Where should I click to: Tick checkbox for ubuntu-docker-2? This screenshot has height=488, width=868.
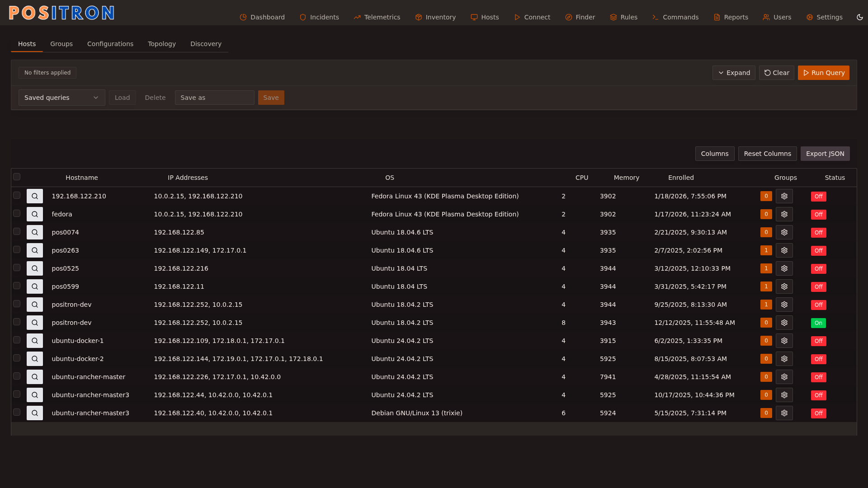coord(17,358)
